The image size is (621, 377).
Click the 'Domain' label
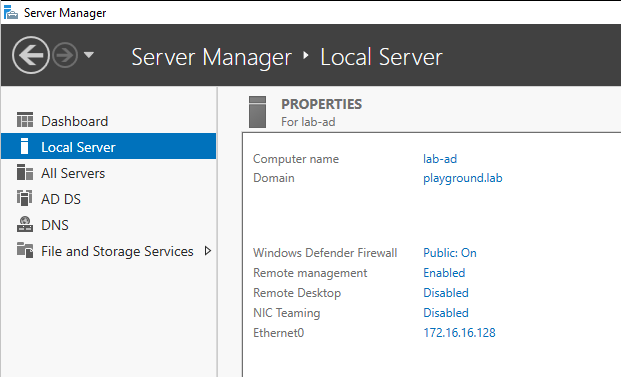coord(274,178)
